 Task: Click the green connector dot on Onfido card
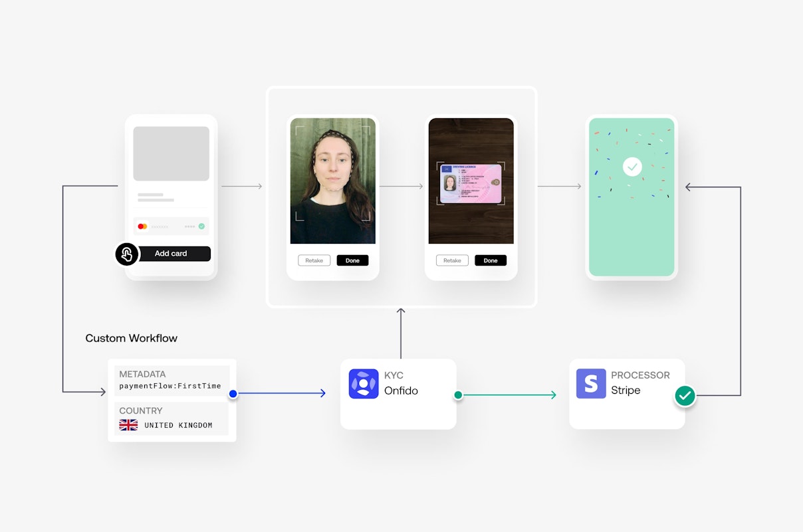458,395
